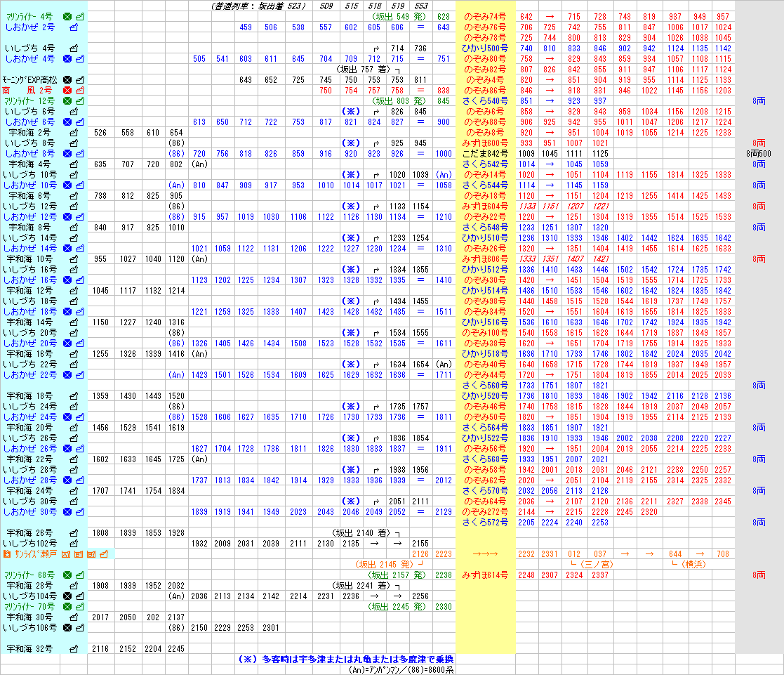Screen dimensions: 784x675
Task: Click the orange (坂出 2145 発) note
Action: [385, 565]
